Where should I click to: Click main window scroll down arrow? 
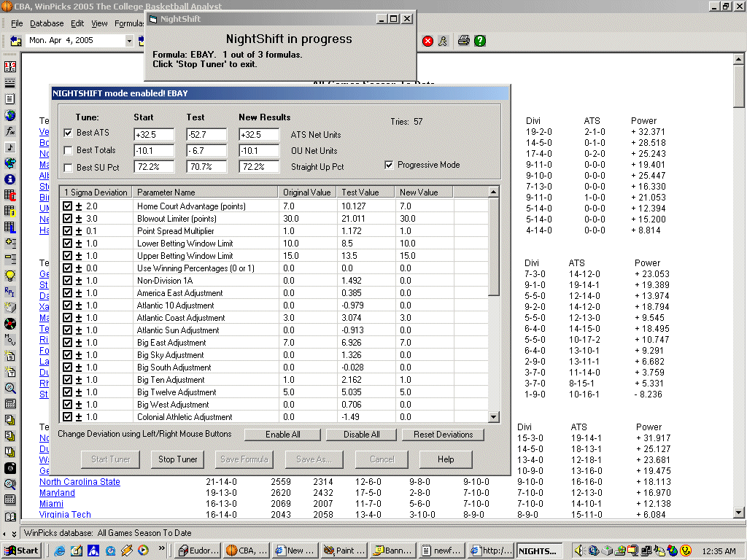738,513
